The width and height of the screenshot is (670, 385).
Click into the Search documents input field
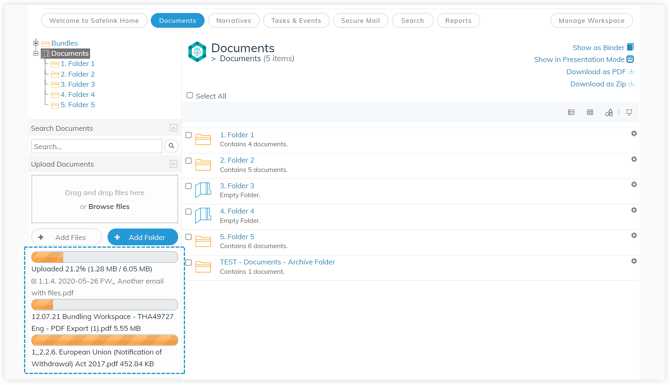click(x=97, y=146)
